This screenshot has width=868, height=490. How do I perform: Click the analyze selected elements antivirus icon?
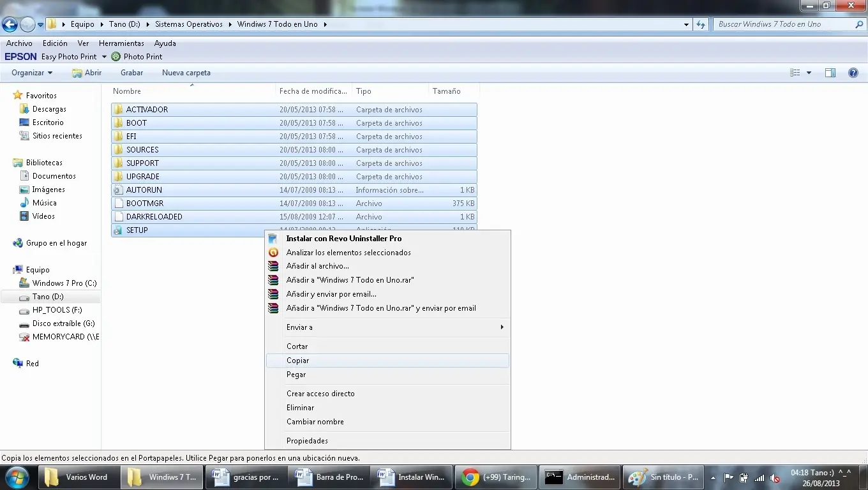click(x=273, y=253)
